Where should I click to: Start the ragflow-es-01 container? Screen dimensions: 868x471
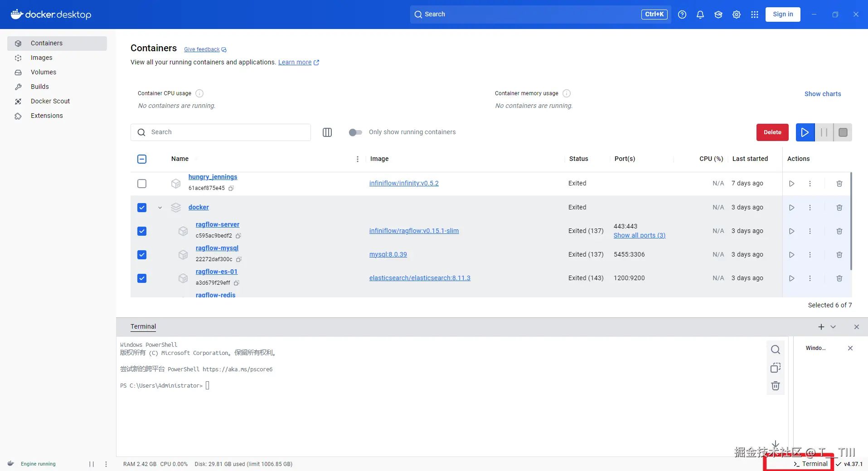click(x=792, y=278)
